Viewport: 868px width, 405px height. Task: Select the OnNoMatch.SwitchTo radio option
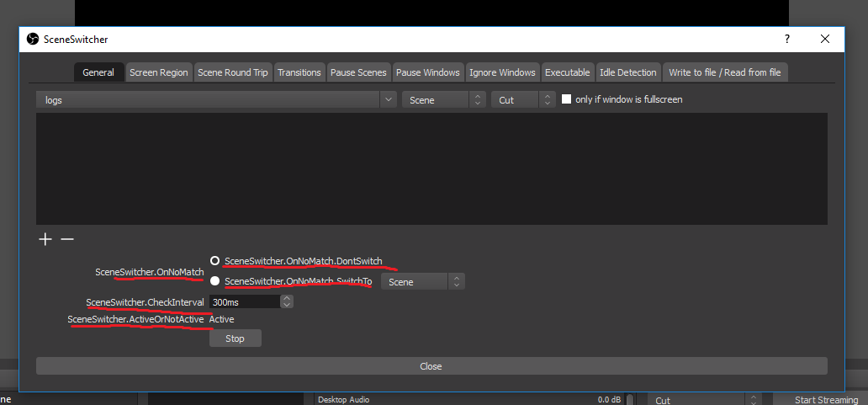point(214,281)
